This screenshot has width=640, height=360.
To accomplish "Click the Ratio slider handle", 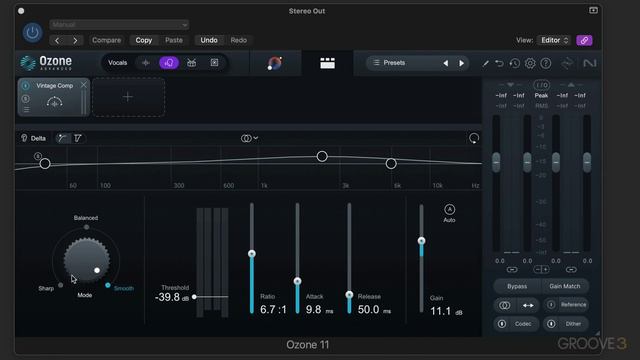I will 252,254.
